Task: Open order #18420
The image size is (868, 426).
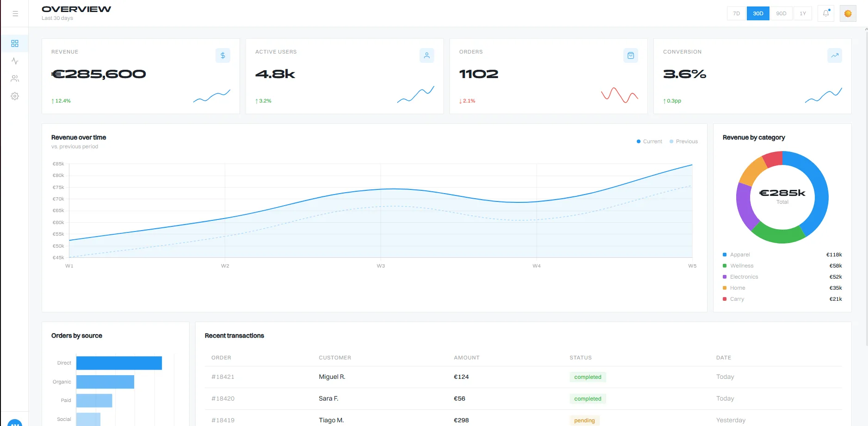Action: coord(223,399)
